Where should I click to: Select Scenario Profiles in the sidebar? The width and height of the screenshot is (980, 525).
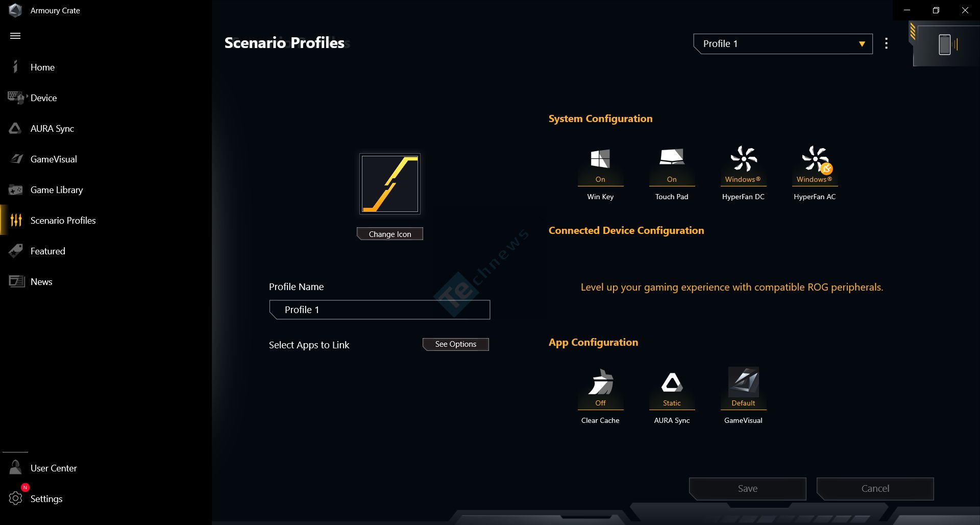(63, 220)
